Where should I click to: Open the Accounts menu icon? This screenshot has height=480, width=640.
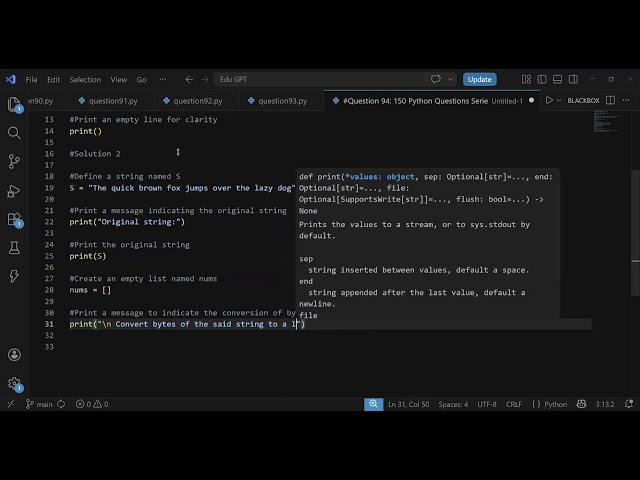[14, 354]
